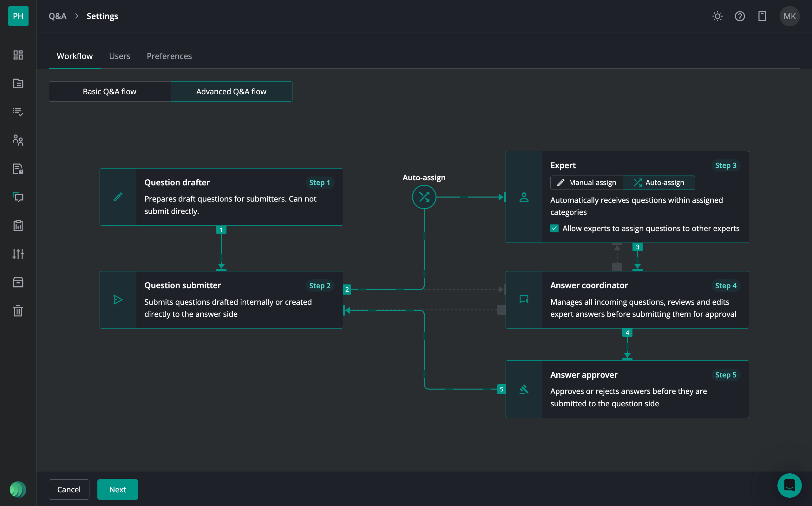Click the green leaf logo at sidebar bottom
Viewport: 812px width, 506px height.
point(18,489)
